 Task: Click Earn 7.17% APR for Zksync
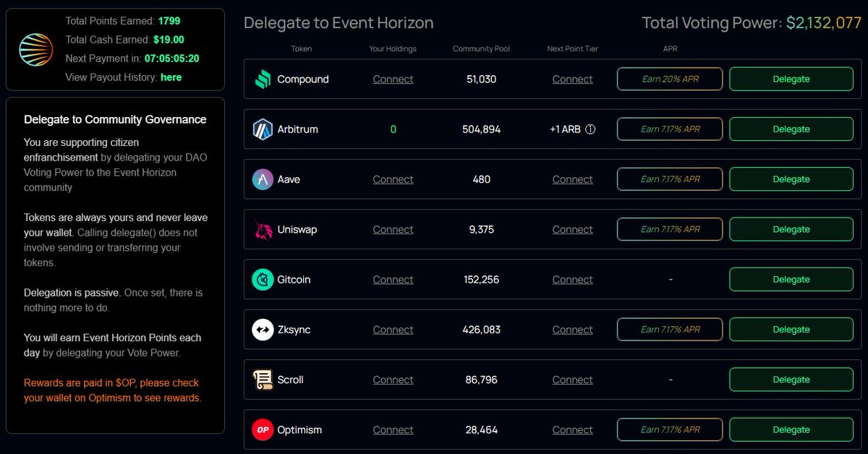(670, 330)
